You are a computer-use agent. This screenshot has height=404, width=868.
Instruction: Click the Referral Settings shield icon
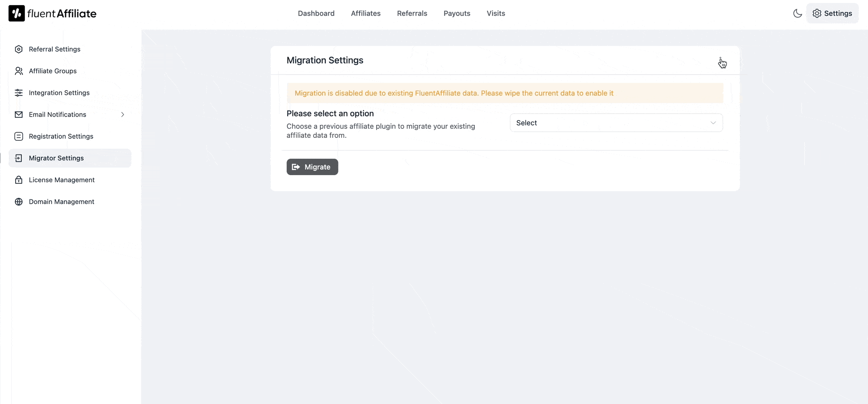tap(19, 49)
